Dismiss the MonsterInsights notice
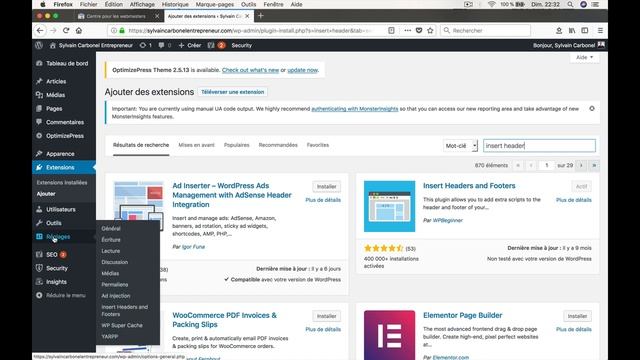Screen dimensions: 640x360 (x=592, y=109)
